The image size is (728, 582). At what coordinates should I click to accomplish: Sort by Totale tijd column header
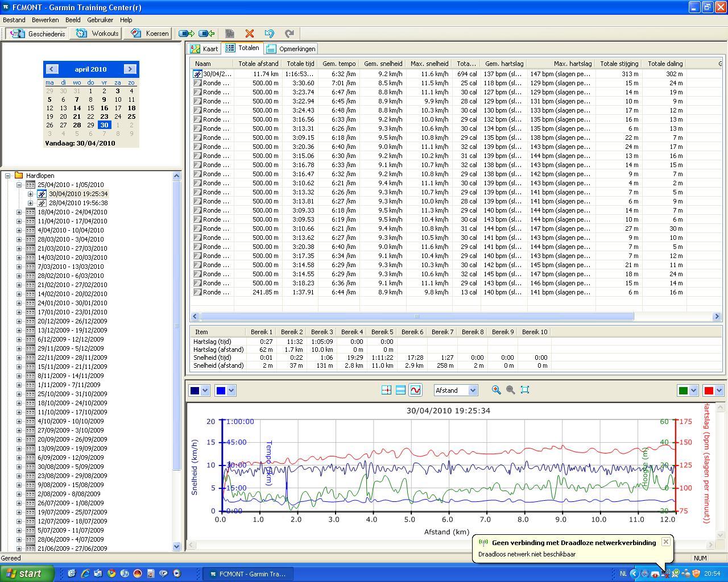tap(300, 64)
